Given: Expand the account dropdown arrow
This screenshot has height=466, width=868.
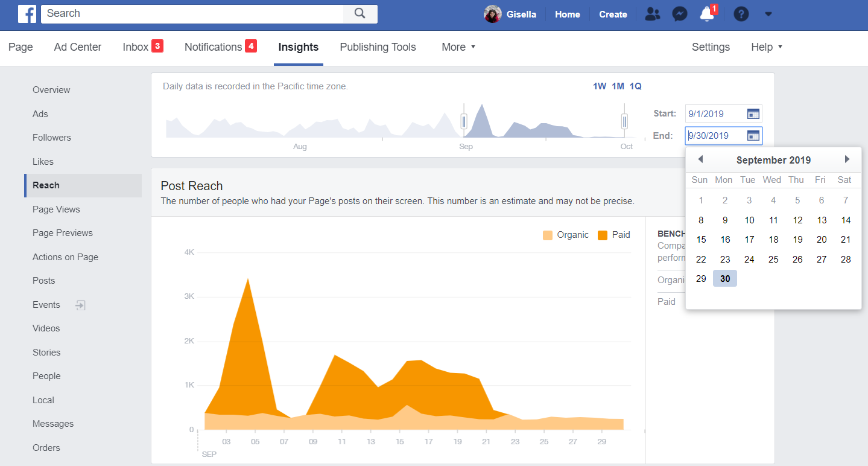Looking at the screenshot, I should (x=768, y=14).
